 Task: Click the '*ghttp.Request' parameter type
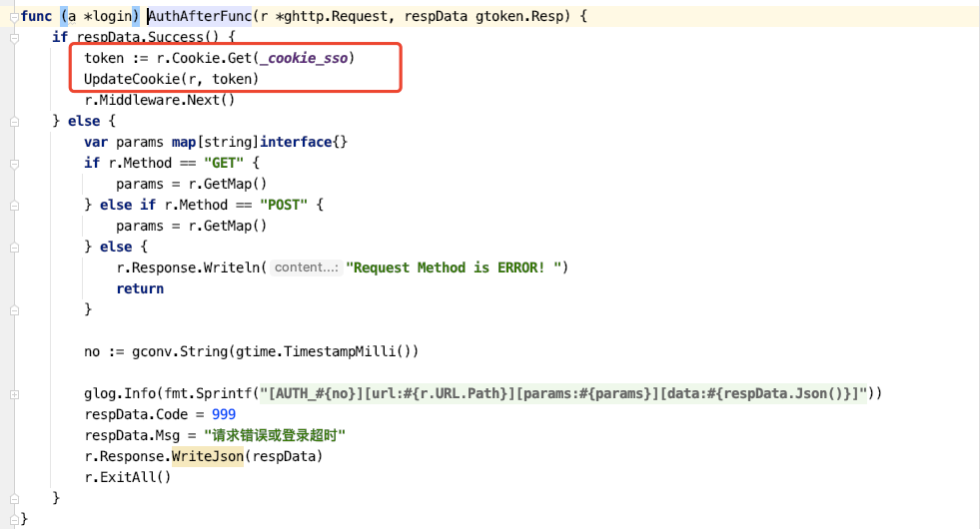pos(332,16)
